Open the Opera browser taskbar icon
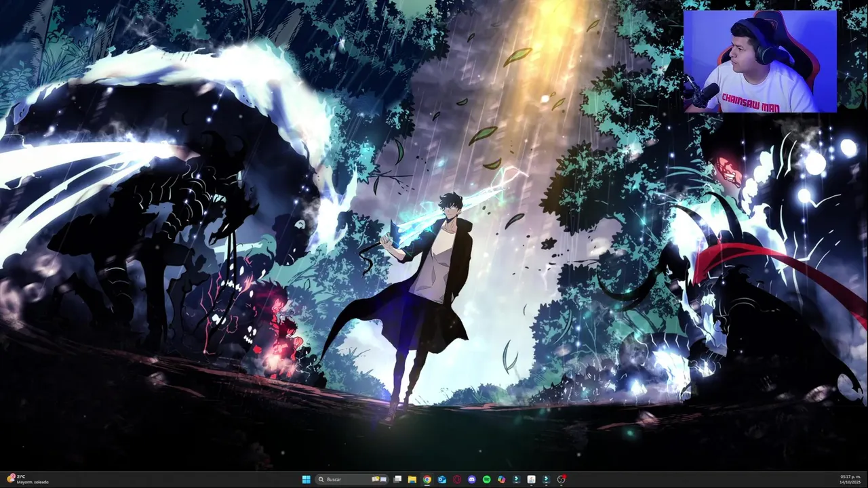 point(457,479)
